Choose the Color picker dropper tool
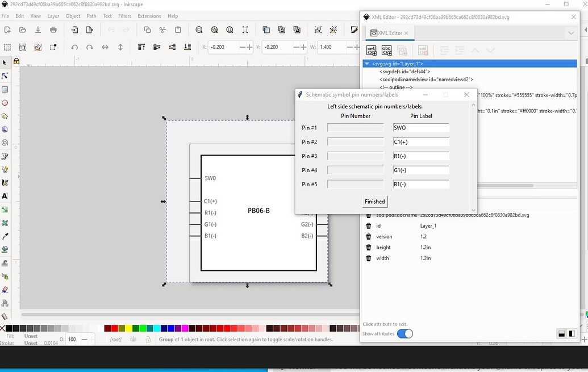Viewport: 588px width, 372px height. (5, 236)
